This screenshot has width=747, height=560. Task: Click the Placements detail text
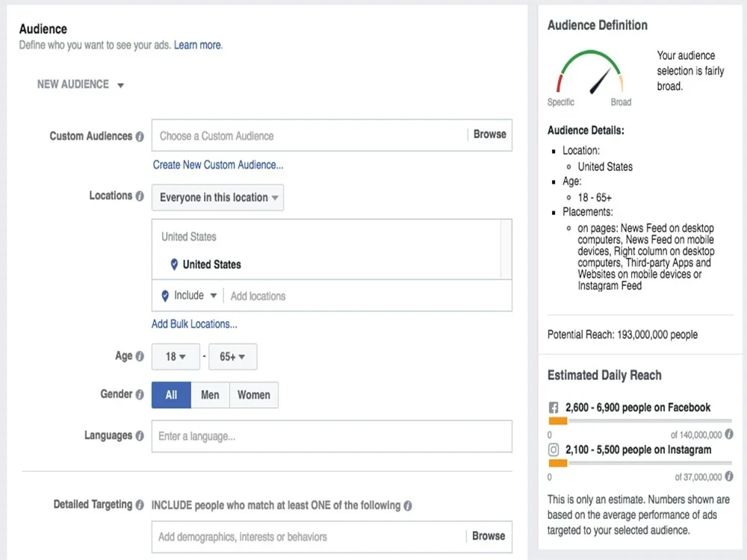coord(646,257)
